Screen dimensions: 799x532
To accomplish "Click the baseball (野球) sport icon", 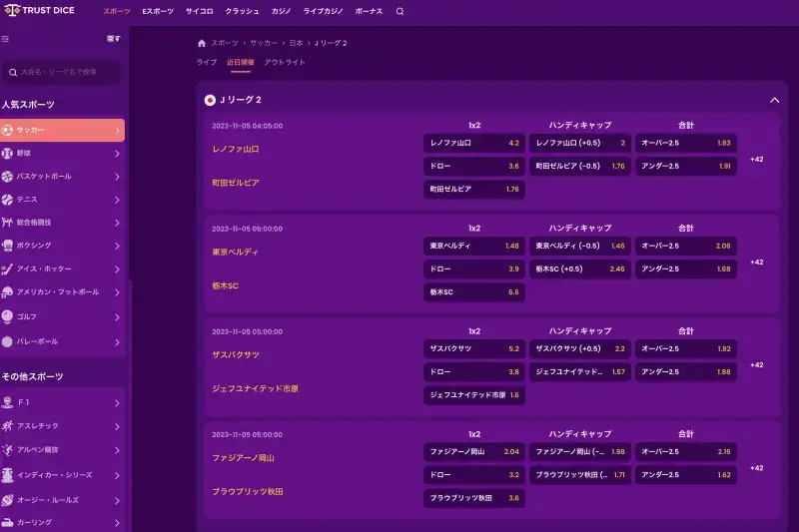I will (x=7, y=154).
